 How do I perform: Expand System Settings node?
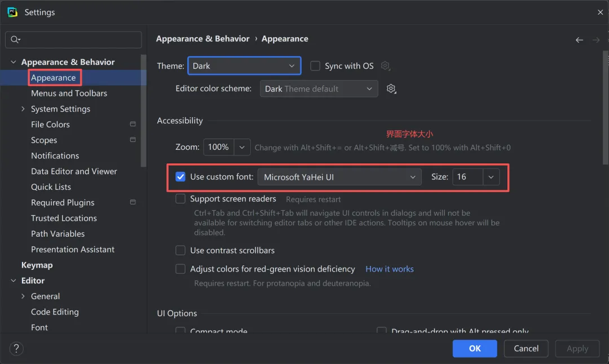(x=23, y=109)
